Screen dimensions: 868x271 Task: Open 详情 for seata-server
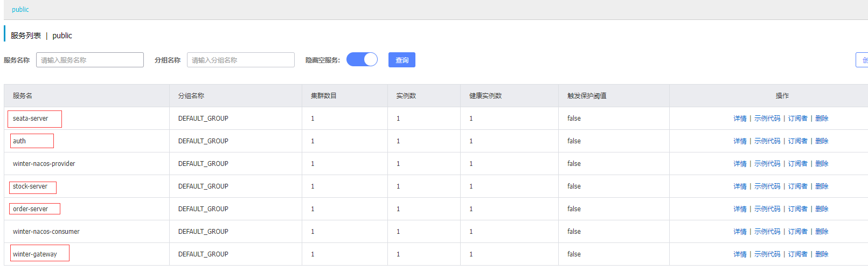click(740, 119)
